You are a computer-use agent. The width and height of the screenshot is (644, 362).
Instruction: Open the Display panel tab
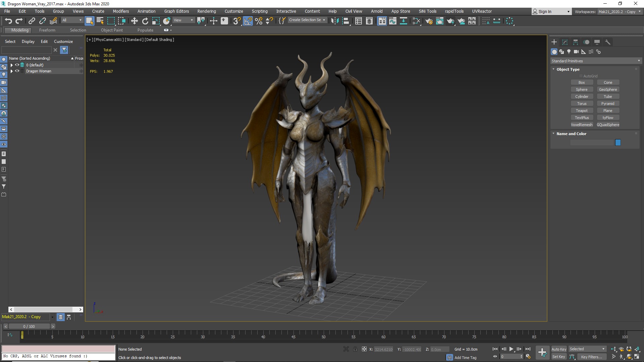[597, 42]
